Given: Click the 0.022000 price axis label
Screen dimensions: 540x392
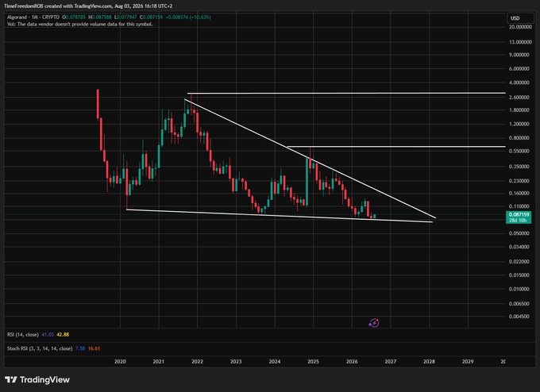Looking at the screenshot, I should (520, 262).
